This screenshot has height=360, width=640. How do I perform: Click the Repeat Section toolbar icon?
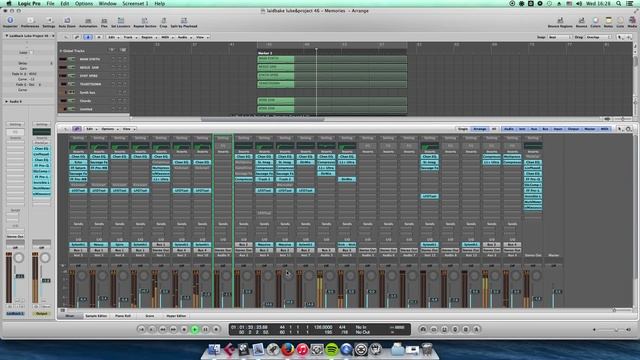click(144, 20)
